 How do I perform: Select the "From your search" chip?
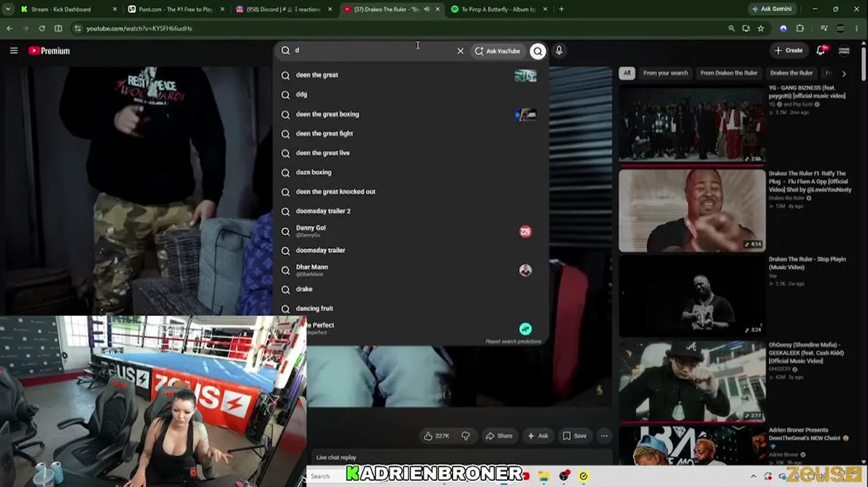(x=665, y=73)
